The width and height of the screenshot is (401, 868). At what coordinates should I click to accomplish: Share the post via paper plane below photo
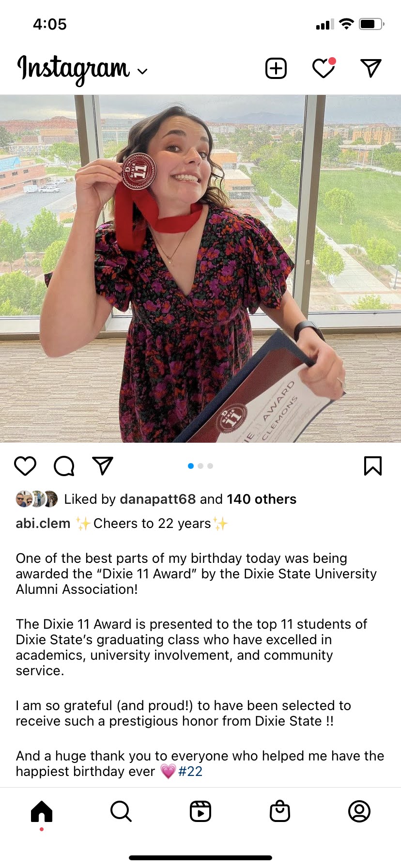[103, 465]
